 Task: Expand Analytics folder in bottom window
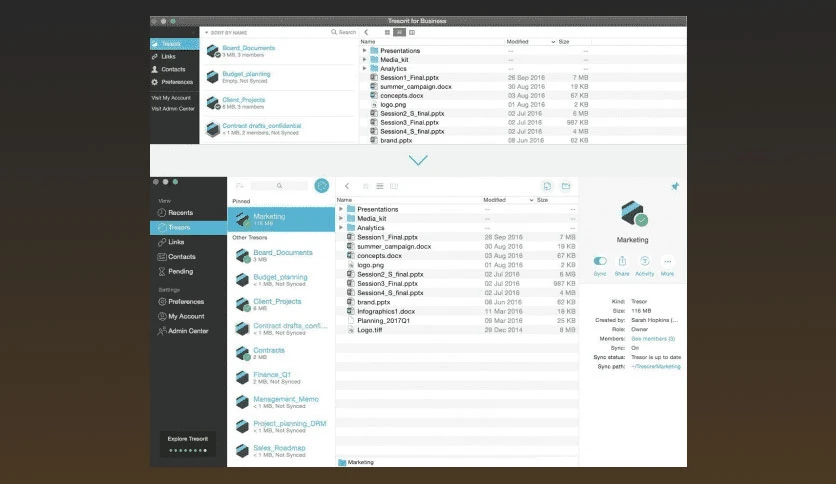click(341, 228)
